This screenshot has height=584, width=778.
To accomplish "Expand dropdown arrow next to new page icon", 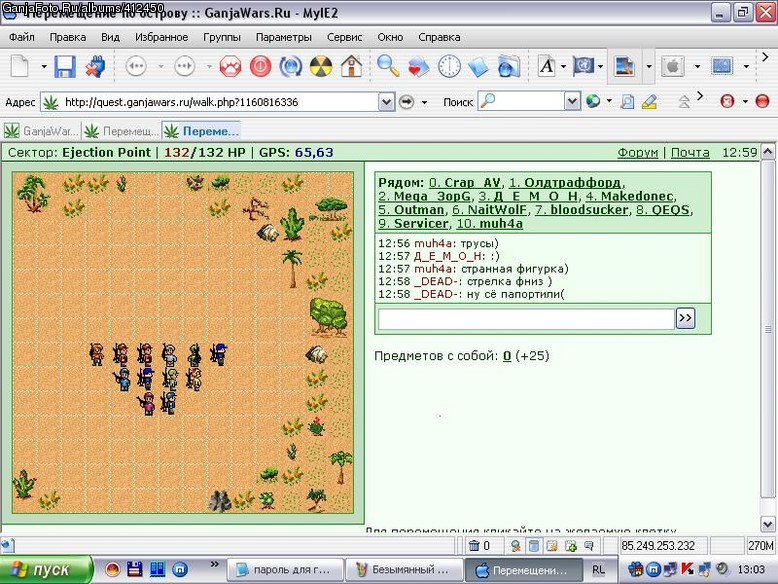I will pos(44,66).
